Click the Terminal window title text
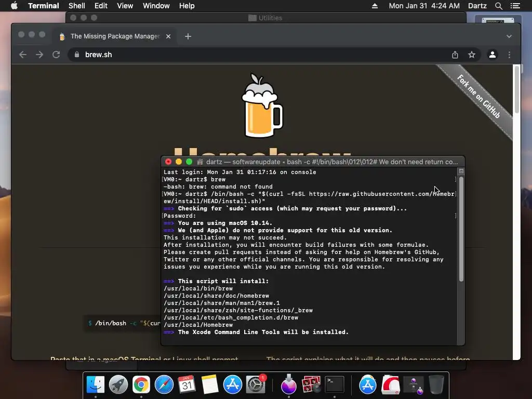Viewport: 532px width, 399px height. (332, 162)
